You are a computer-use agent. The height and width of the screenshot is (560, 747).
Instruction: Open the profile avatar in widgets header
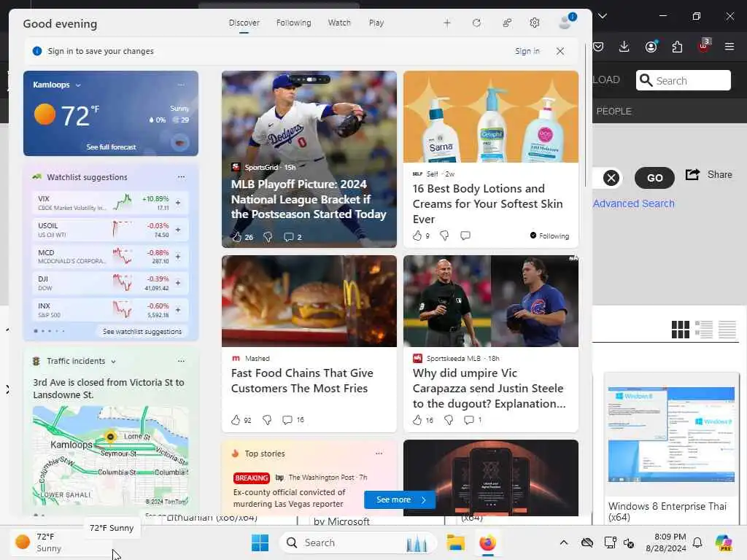[x=566, y=22]
